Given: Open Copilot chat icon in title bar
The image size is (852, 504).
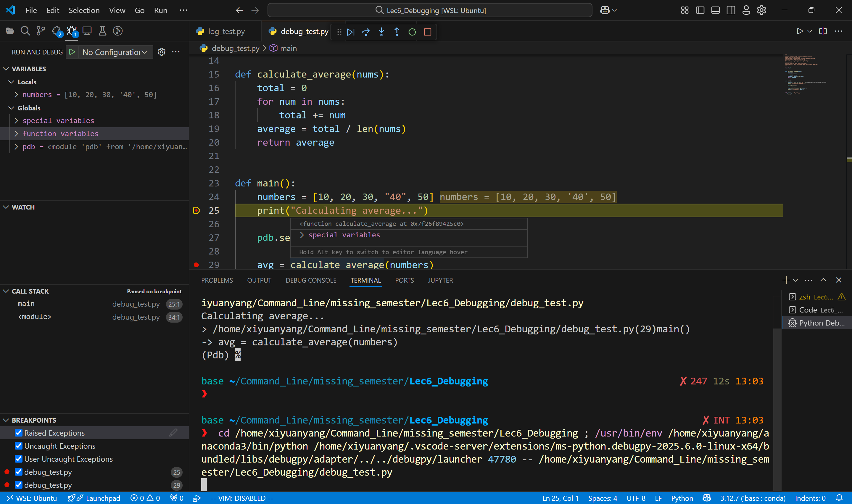Looking at the screenshot, I should pyautogui.click(x=605, y=10).
